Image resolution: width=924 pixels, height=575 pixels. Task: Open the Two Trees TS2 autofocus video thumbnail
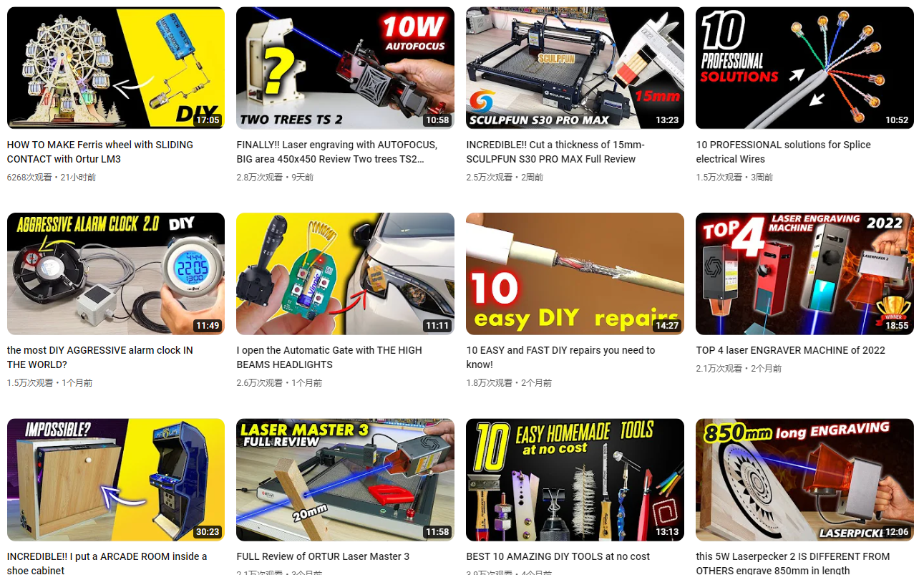[345, 68]
